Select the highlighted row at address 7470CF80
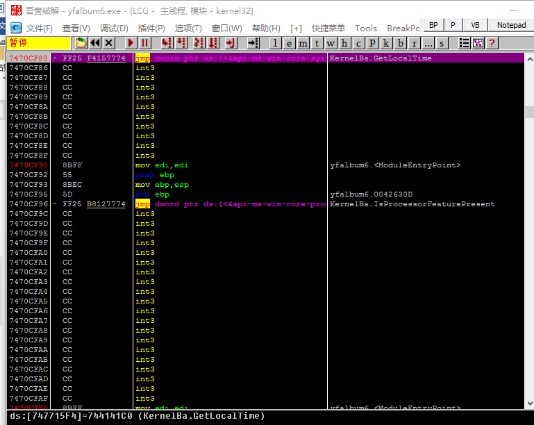 [x=266, y=58]
